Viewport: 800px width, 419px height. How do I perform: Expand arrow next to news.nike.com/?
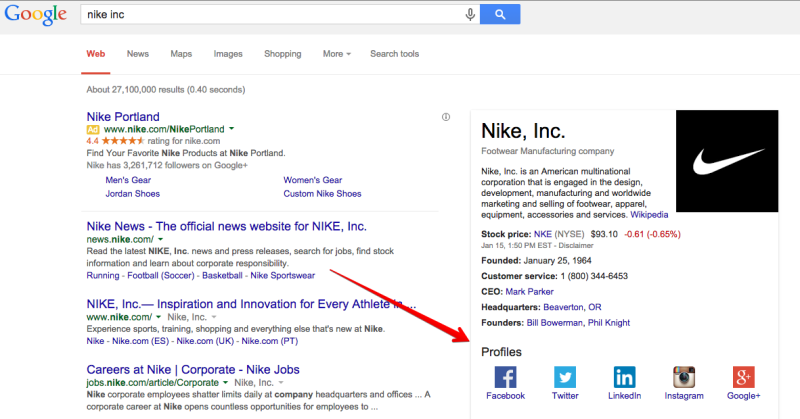[160, 239]
